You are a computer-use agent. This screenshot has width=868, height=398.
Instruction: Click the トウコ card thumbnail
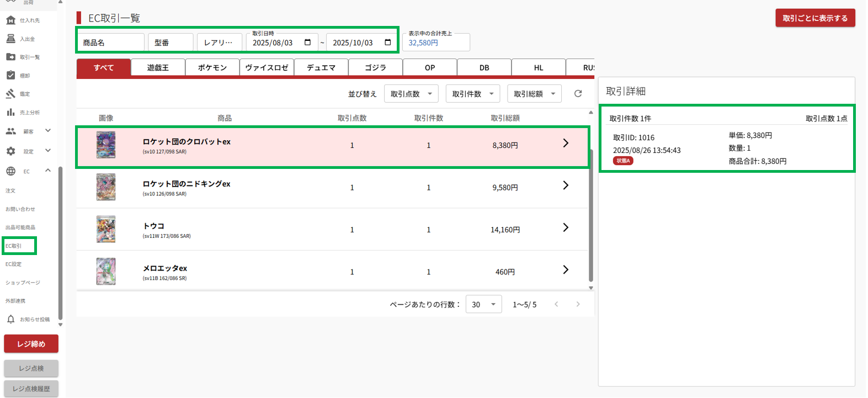point(106,229)
